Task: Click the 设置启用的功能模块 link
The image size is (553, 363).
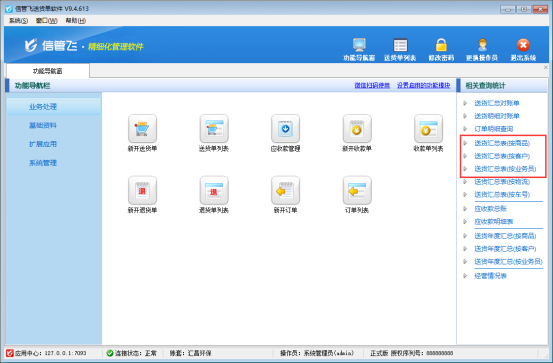Action: click(x=423, y=85)
